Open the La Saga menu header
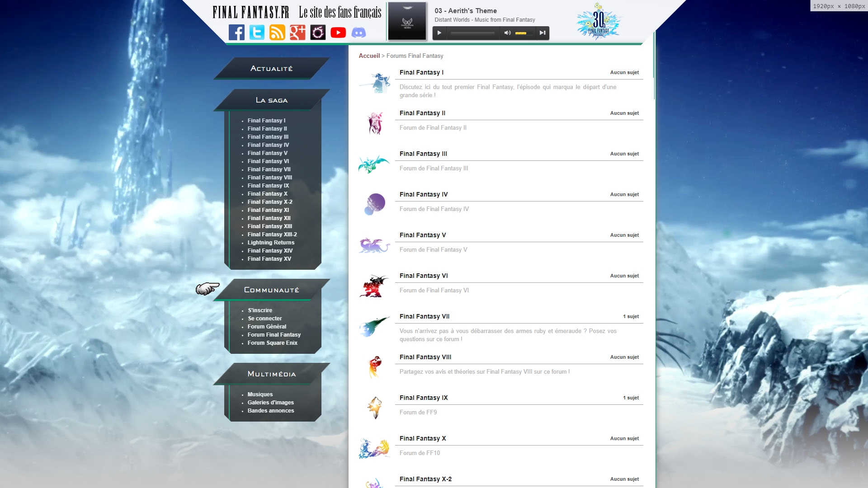 [272, 100]
